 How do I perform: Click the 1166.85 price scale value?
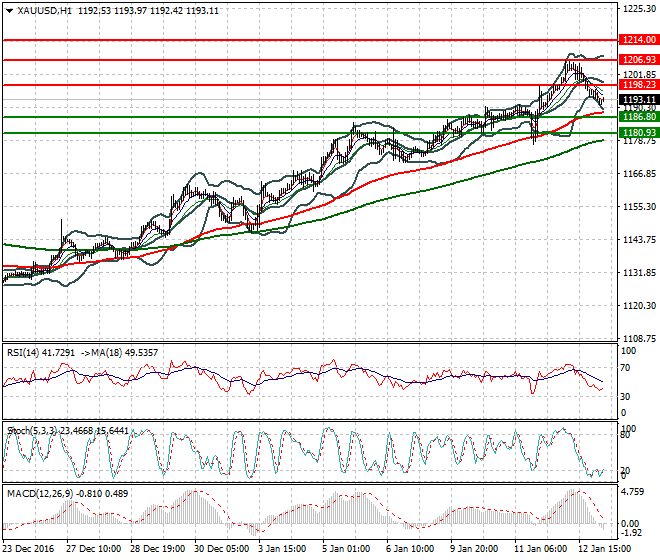pyautogui.click(x=639, y=173)
